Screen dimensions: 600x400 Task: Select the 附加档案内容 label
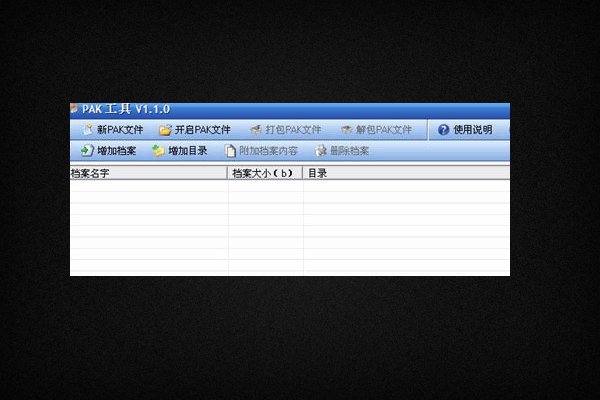coord(268,151)
